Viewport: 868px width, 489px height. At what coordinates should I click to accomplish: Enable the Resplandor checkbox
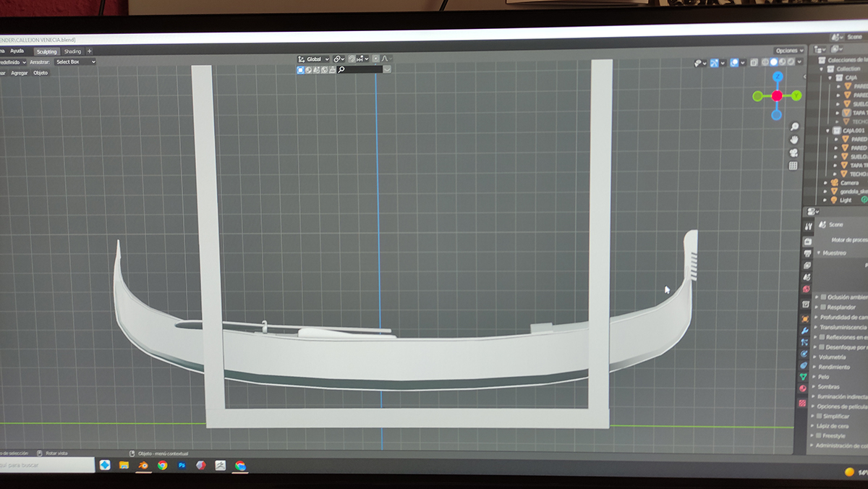822,307
